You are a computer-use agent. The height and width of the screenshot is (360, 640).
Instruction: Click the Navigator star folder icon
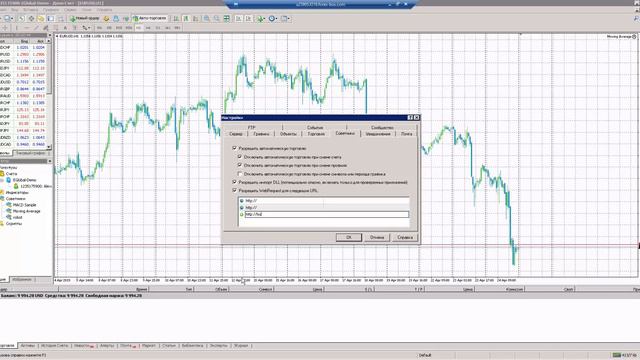[x=41, y=18]
